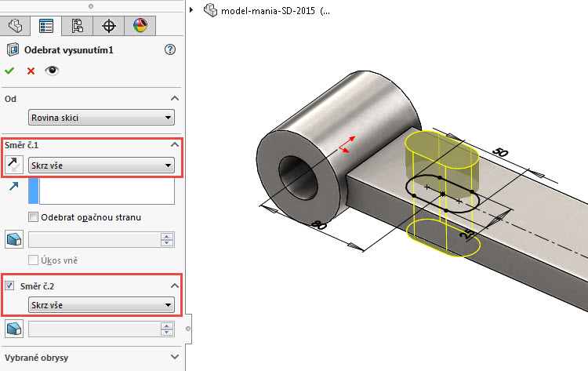The image size is (588, 371).
Task: Switch to the PropertyManager tab
Action: click(46, 26)
